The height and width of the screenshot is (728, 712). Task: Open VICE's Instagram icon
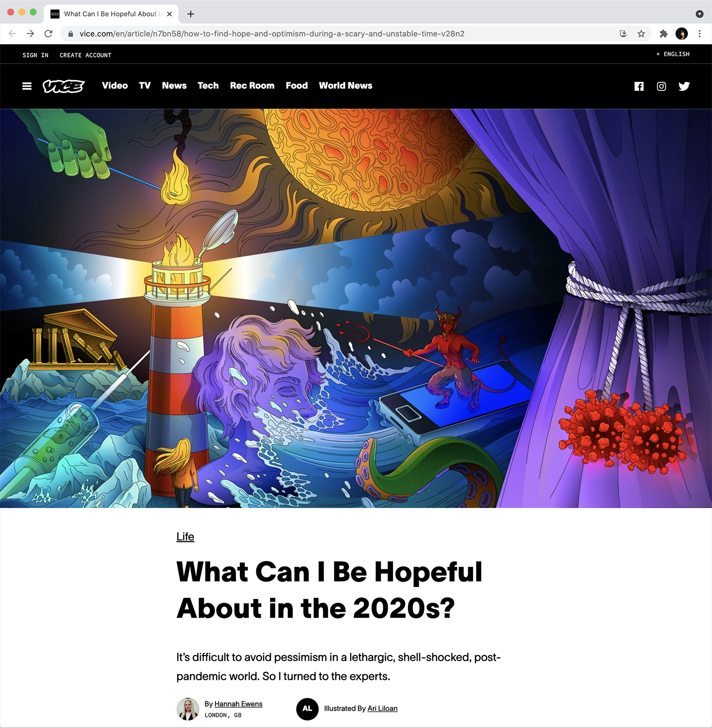click(661, 86)
